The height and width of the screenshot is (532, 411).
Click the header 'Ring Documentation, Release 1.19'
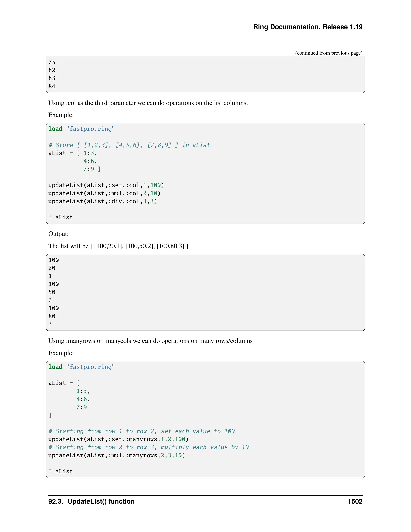[308, 27]
